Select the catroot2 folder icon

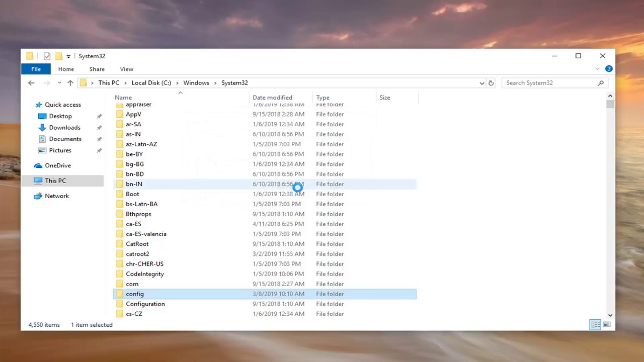point(119,254)
